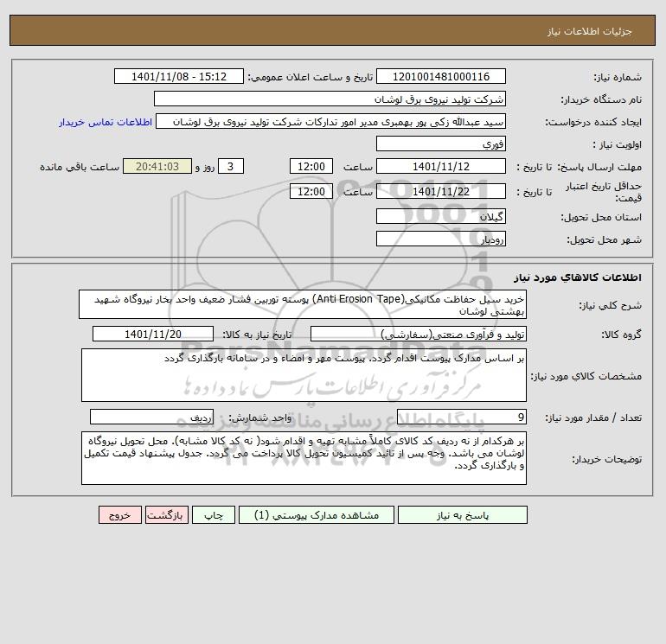
Task: Click the price validity time 12:00 field
Action: 311,191
